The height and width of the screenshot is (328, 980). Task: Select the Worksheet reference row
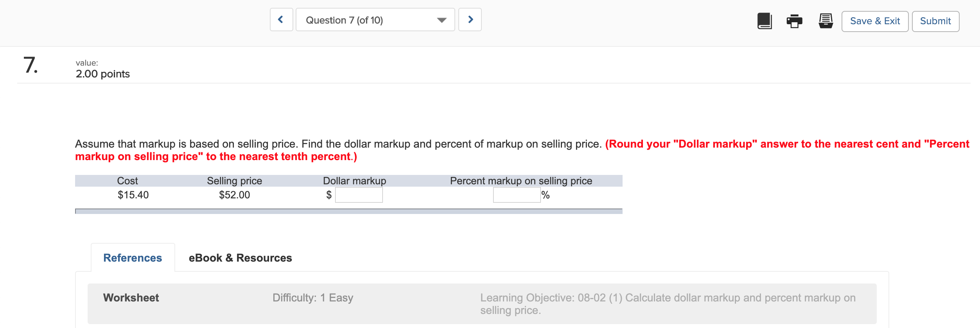pyautogui.click(x=131, y=298)
